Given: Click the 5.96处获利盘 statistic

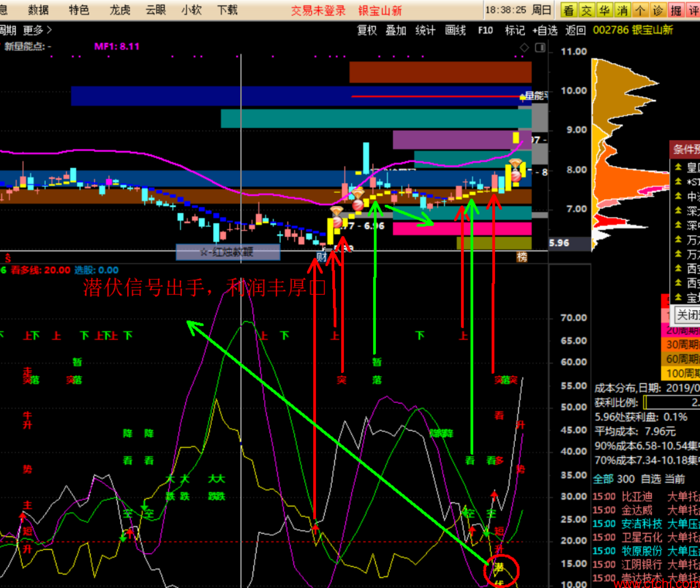Looking at the screenshot, I should [641, 417].
